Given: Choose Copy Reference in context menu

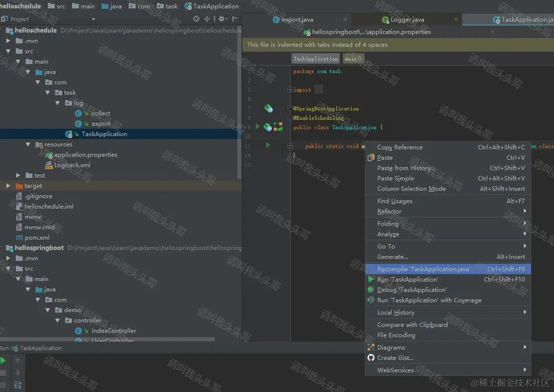Looking at the screenshot, I should [447, 147].
